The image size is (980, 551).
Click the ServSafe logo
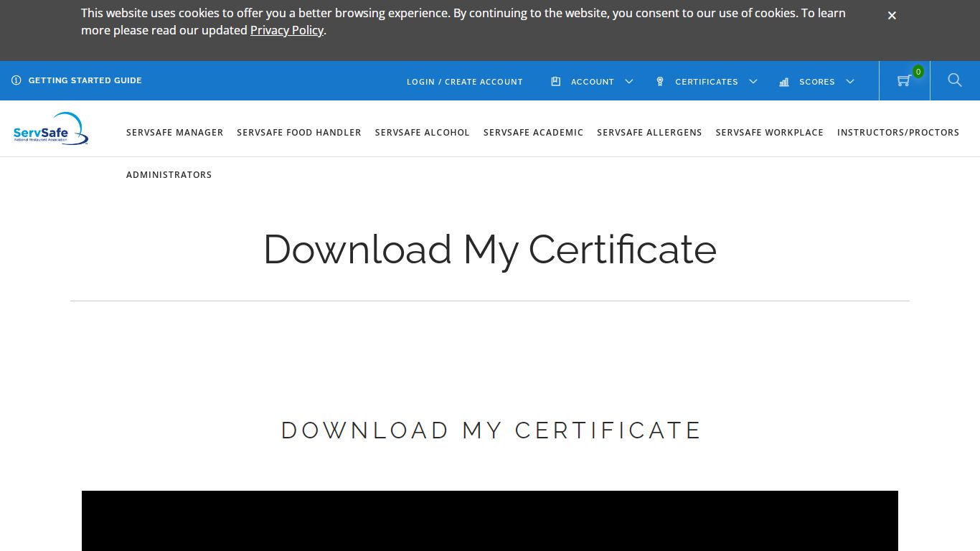tap(51, 129)
